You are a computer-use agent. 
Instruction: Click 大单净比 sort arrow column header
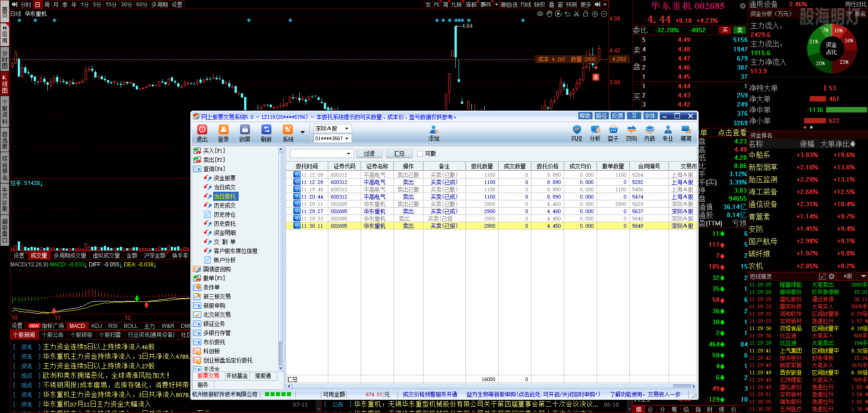pyautogui.click(x=838, y=144)
